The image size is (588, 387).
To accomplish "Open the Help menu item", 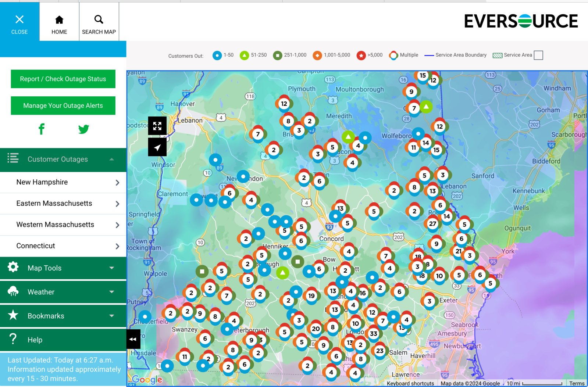I will (x=63, y=340).
